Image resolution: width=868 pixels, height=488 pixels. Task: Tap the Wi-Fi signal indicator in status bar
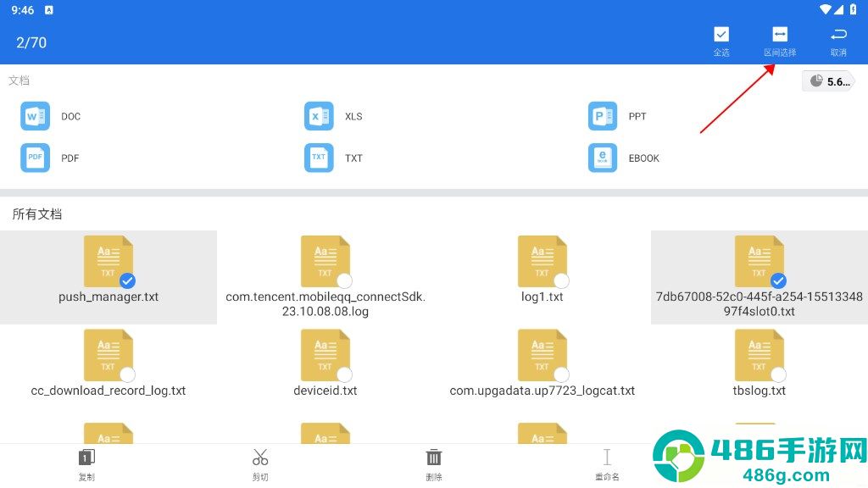click(x=826, y=9)
